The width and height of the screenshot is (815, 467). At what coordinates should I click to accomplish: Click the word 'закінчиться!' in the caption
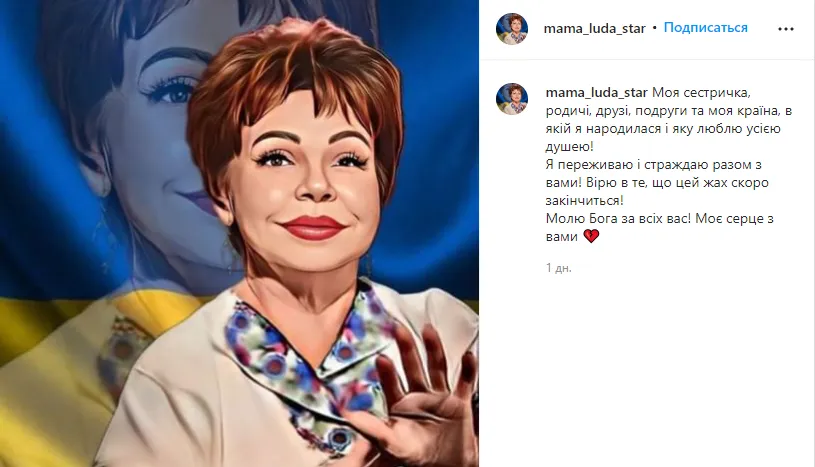click(584, 200)
